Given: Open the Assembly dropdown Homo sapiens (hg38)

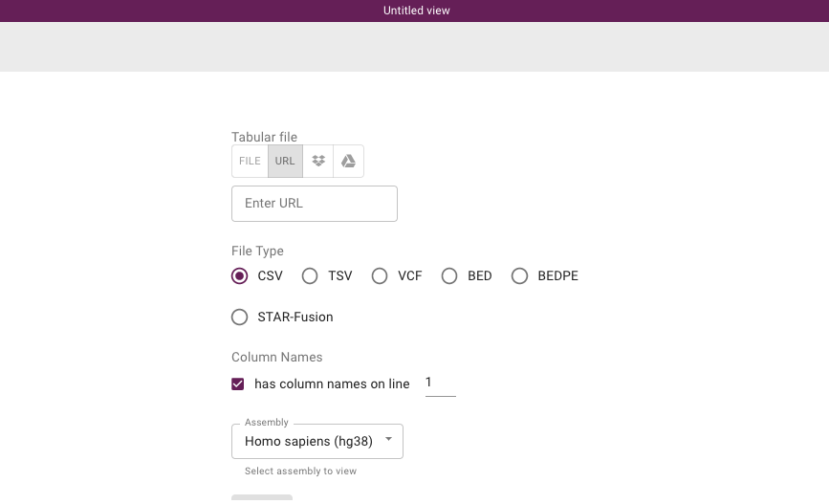Looking at the screenshot, I should (317, 441).
